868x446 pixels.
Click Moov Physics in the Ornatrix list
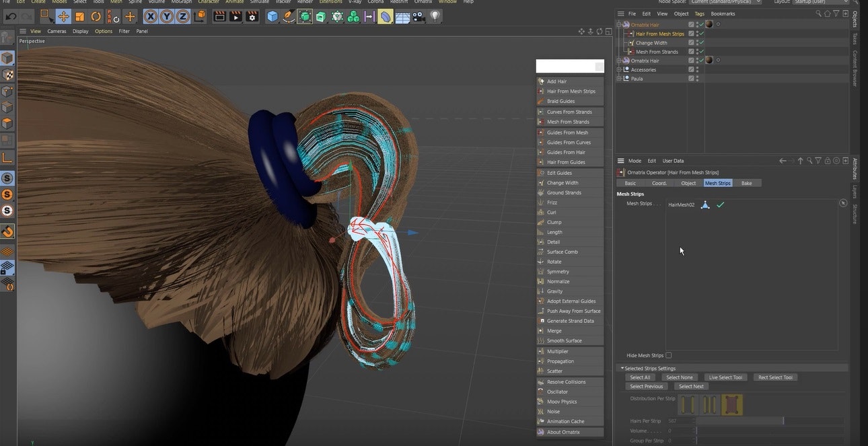click(x=570, y=402)
